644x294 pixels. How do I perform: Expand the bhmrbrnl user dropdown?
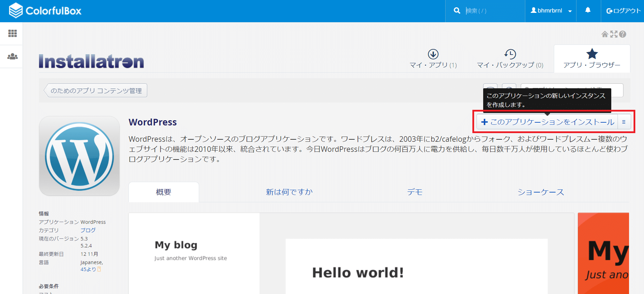pos(551,11)
